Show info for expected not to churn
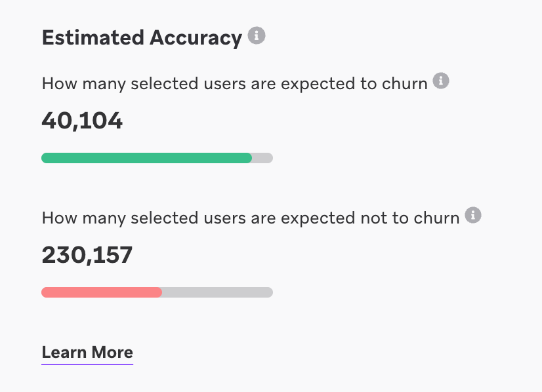Viewport: 542px width, 392px height. (x=473, y=215)
